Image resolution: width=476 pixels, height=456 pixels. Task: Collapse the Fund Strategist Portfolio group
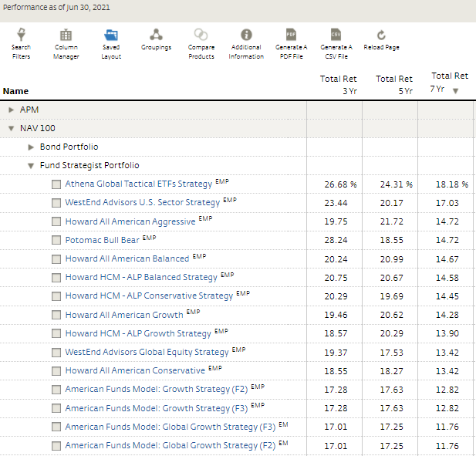point(31,166)
